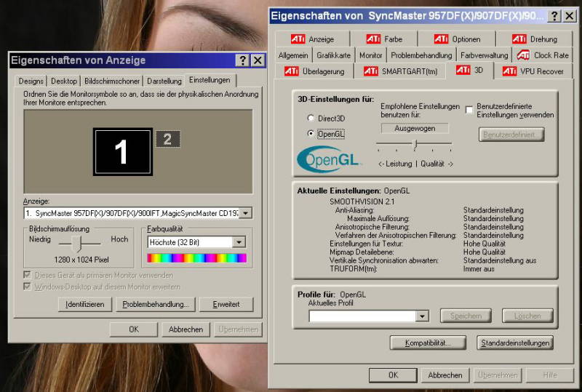Click the Standardeinstellungen button
This screenshot has width=582, height=392.
click(x=515, y=343)
